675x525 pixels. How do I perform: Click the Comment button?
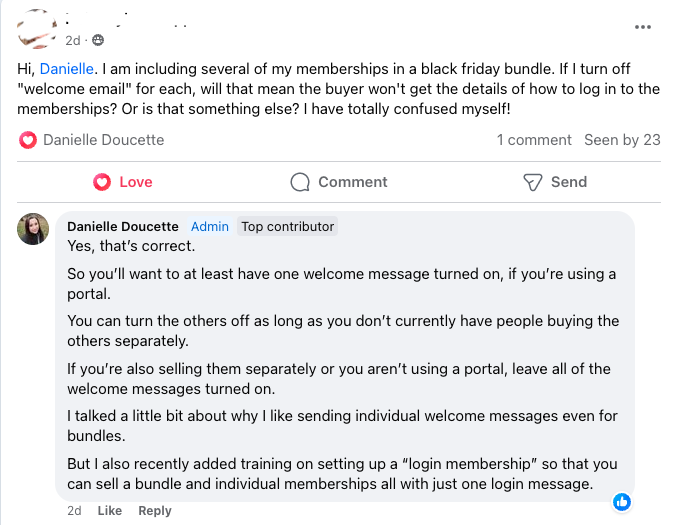339,182
